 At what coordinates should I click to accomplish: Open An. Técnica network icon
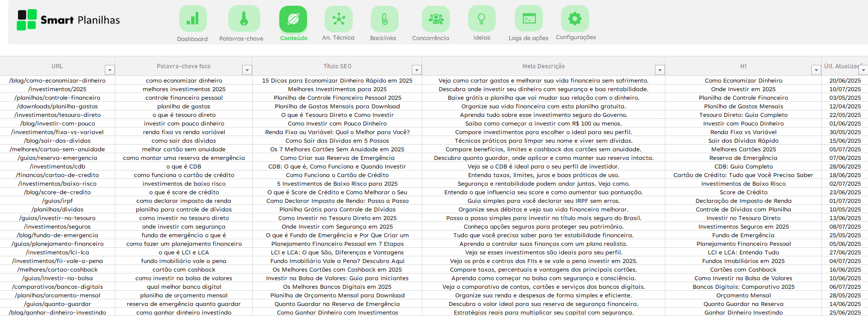(338, 19)
